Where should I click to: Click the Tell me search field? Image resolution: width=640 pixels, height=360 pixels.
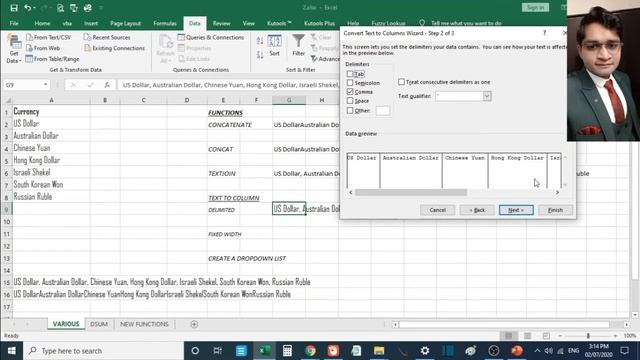pos(466,23)
